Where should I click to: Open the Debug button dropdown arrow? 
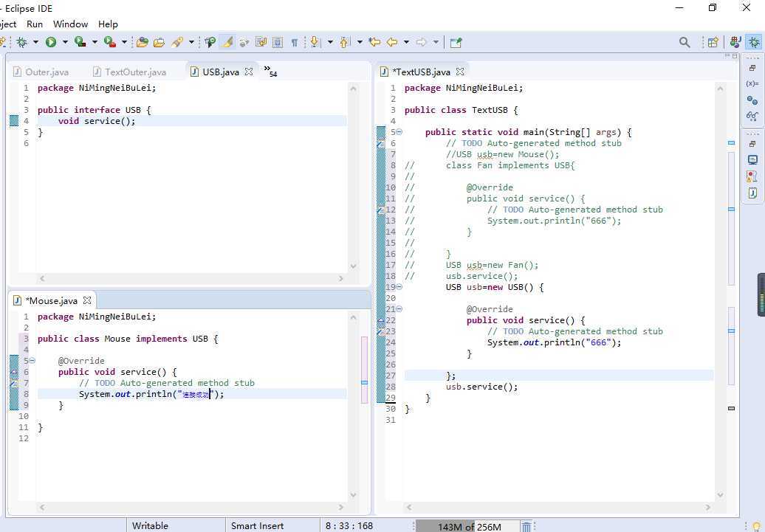click(35, 42)
